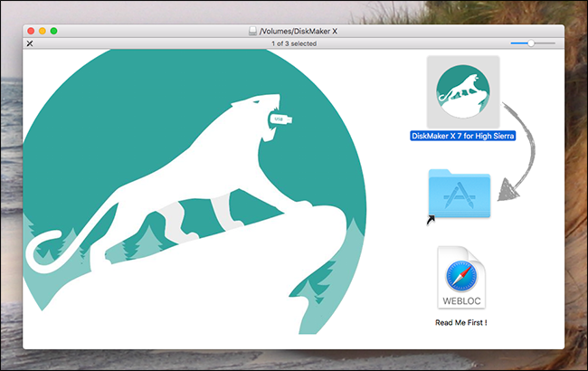Select the DiskMaker X 7 app icon

(x=463, y=92)
